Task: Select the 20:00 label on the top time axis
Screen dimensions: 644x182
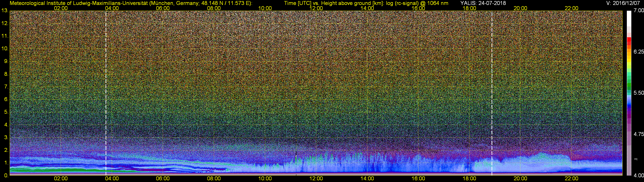Action: [521, 8]
